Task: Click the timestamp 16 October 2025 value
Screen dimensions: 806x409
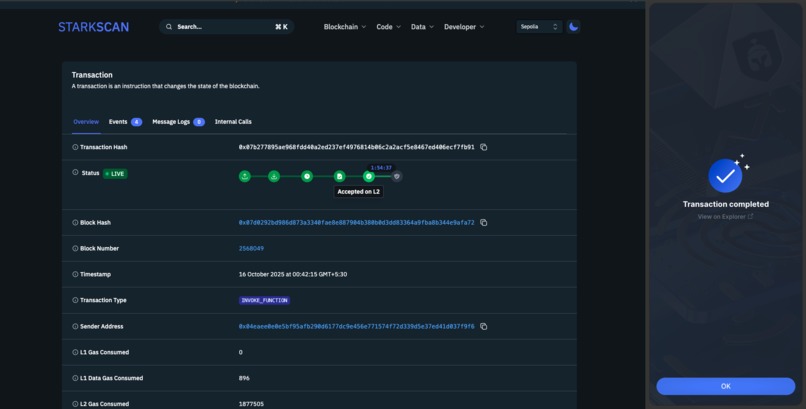Action: coord(292,274)
